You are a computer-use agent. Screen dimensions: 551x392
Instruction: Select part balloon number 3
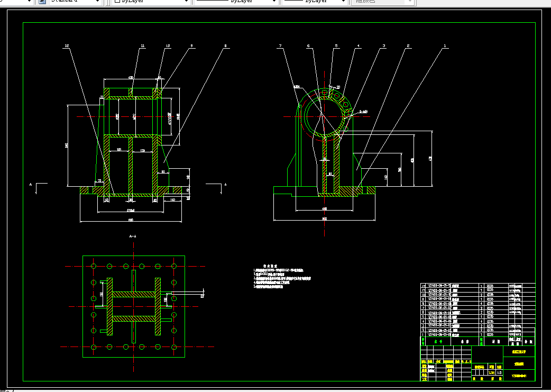(384, 46)
